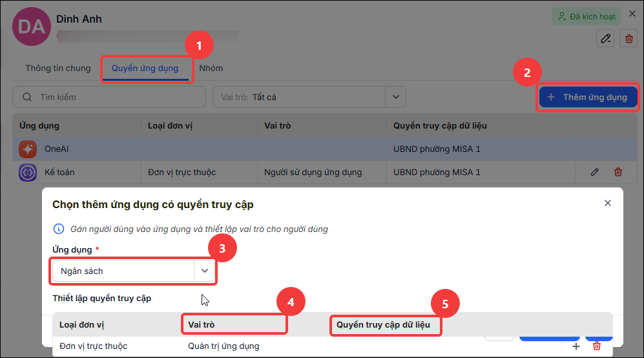Click the Đã kích hoạt status button
The image size is (644, 358).
click(x=586, y=16)
